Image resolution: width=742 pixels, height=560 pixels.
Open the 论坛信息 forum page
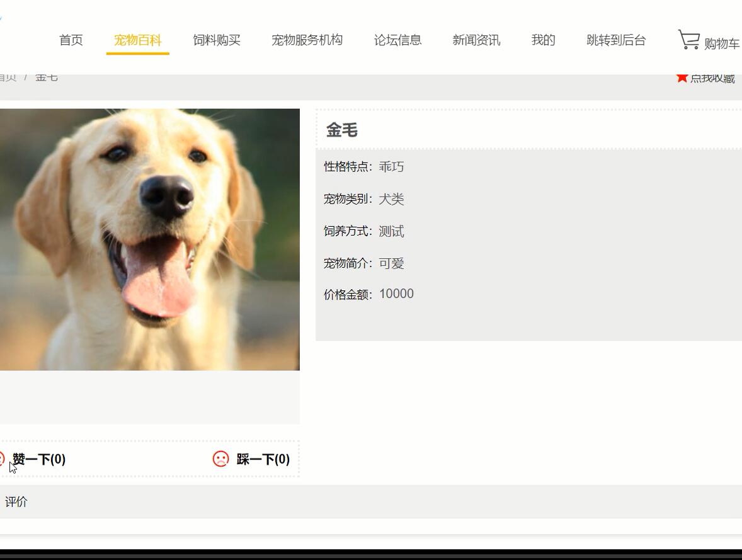point(397,40)
